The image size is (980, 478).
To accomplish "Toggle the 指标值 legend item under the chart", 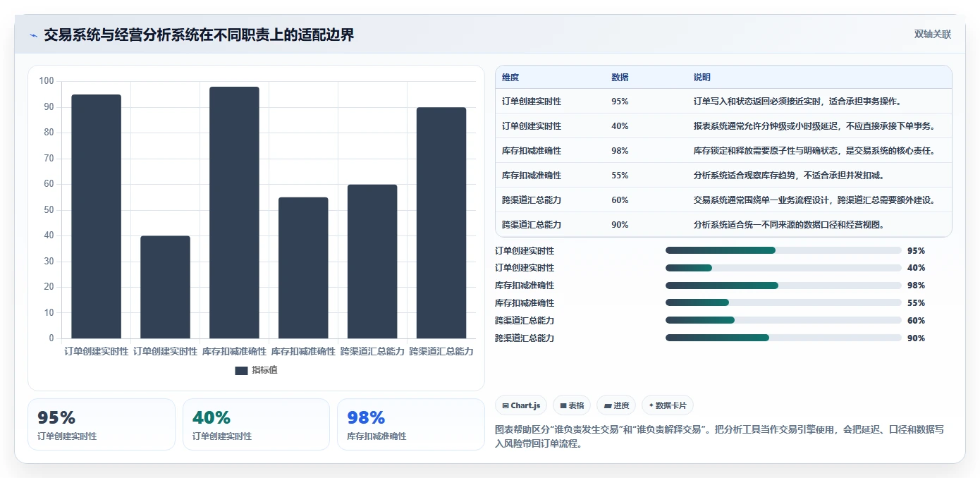I will point(256,370).
